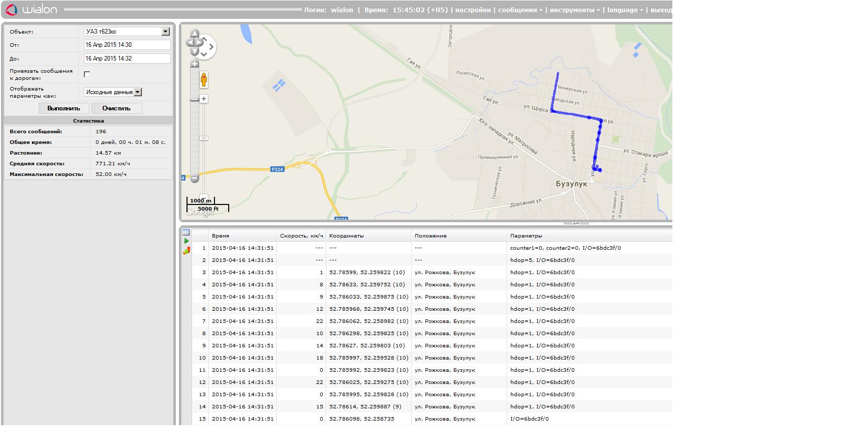Screen dimensions: 868x444
Task: Pan the map up with arrow
Action: point(194,34)
